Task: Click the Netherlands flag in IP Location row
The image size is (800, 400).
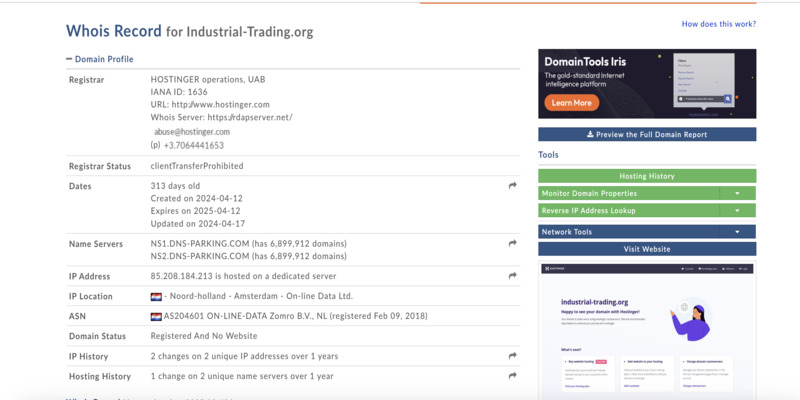Action: tap(156, 296)
